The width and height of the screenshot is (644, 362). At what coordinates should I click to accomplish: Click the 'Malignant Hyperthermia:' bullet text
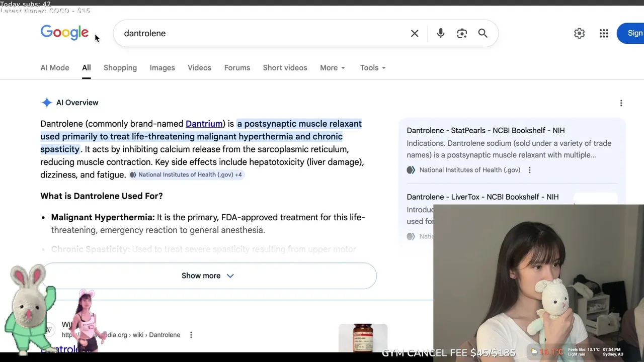(x=103, y=217)
